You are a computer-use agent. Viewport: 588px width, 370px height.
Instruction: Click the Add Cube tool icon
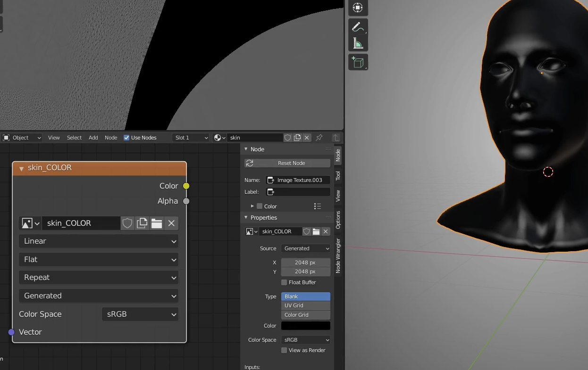(358, 62)
